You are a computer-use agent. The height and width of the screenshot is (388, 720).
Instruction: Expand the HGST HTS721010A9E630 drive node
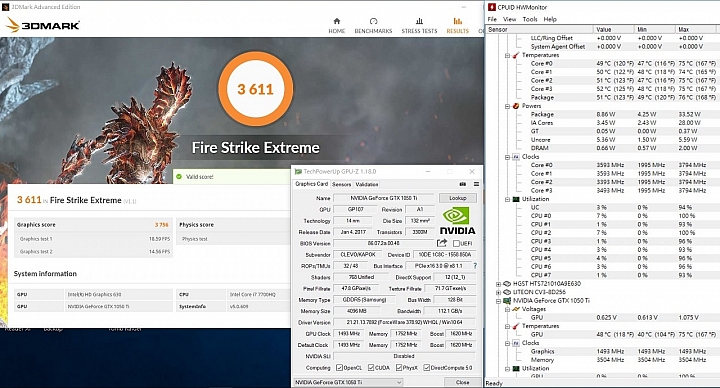pyautogui.click(x=499, y=284)
